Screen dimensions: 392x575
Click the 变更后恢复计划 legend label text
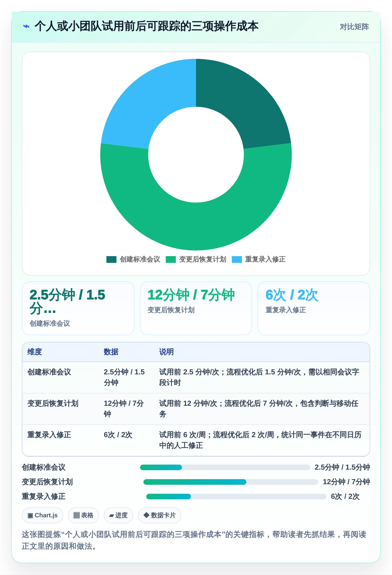coord(203,259)
